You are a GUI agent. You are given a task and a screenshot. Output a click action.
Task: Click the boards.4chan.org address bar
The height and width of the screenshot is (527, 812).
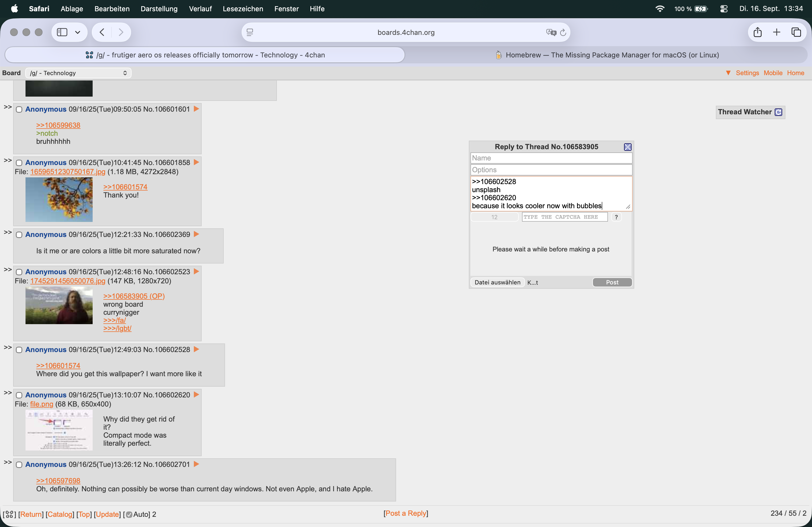pos(406,32)
